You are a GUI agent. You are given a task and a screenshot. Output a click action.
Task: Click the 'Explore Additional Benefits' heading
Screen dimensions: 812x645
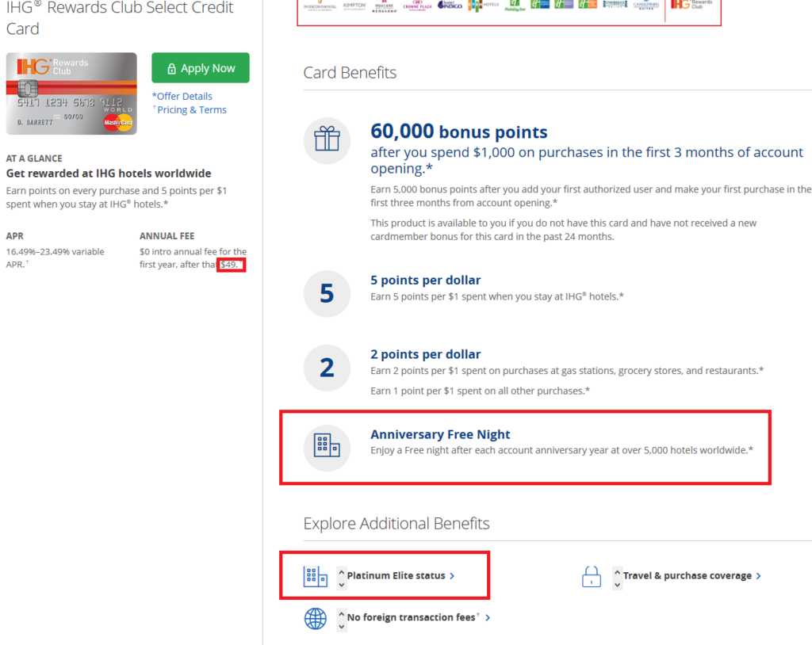point(396,523)
